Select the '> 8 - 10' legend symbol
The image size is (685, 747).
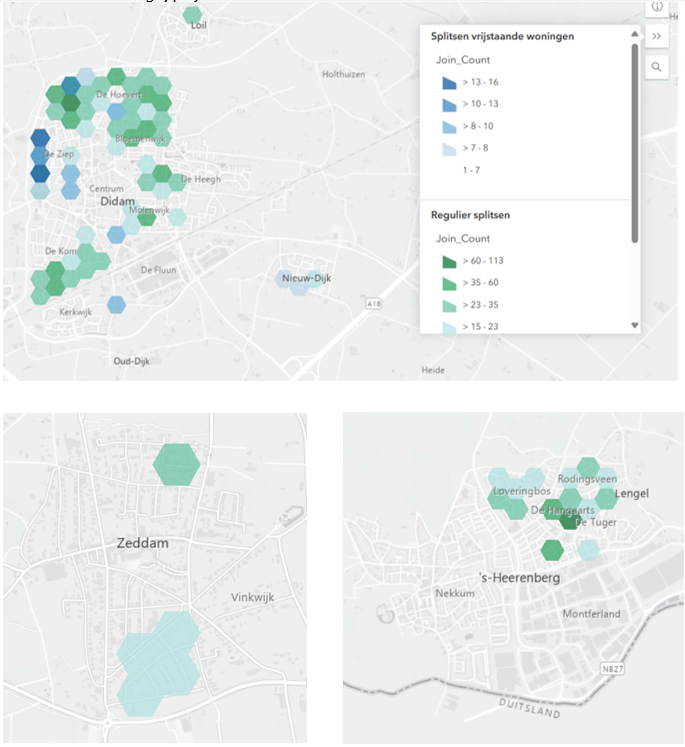pos(447,127)
